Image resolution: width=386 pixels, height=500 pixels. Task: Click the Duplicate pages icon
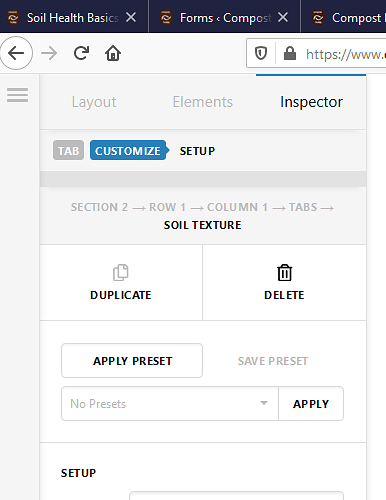[x=120, y=273]
